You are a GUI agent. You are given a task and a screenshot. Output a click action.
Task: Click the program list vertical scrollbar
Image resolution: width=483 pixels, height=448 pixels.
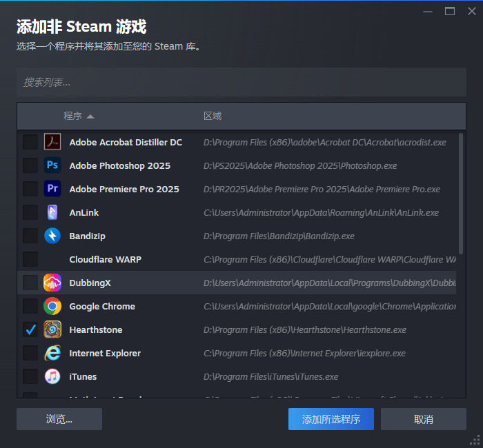pos(461,194)
